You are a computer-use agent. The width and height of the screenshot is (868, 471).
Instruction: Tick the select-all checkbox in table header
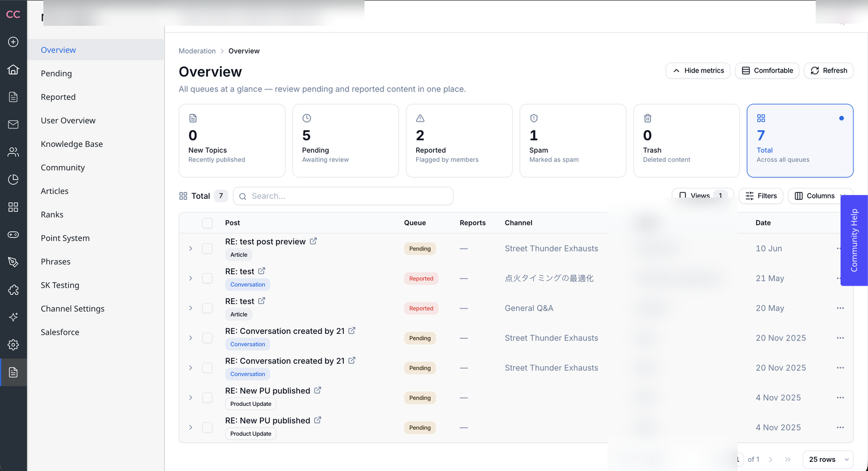click(207, 223)
